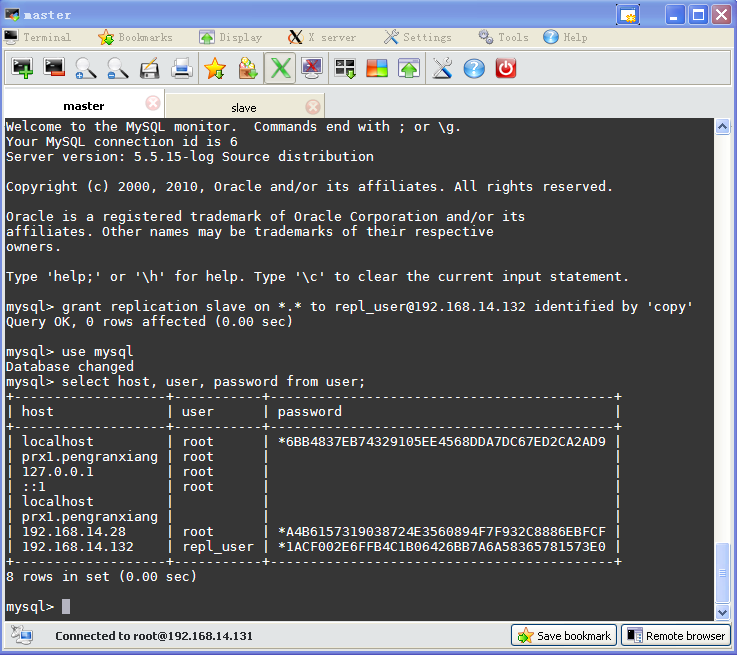The width and height of the screenshot is (737, 655).
Task: Print the terminal text with the printer icon
Action: click(181, 69)
